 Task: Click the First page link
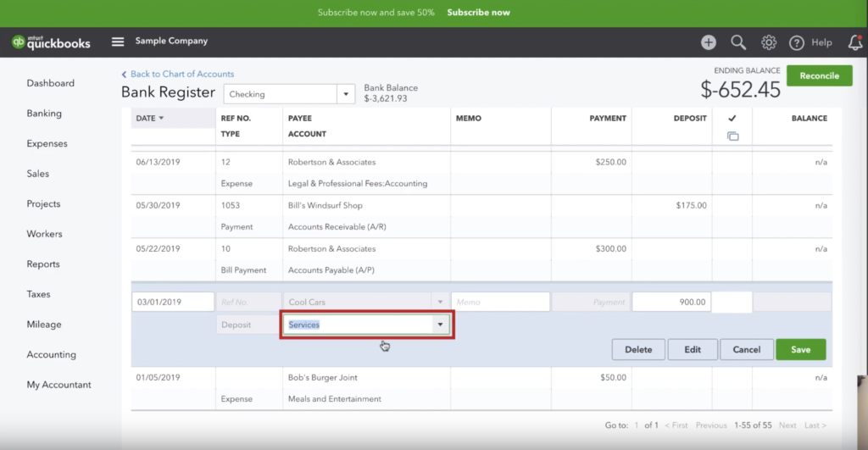[x=676, y=425]
